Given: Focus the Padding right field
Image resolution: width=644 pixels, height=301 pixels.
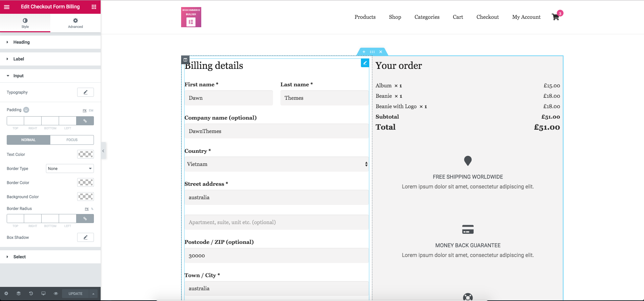Looking at the screenshot, I should 33,121.
